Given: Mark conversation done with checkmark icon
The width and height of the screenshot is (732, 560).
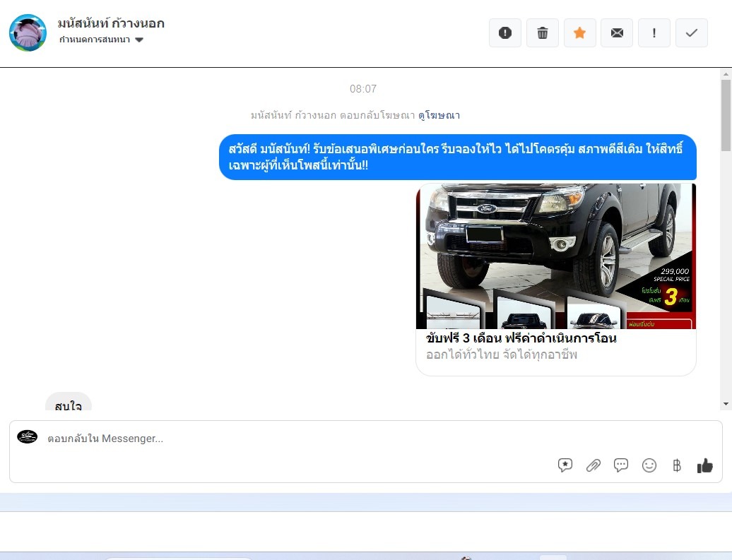Looking at the screenshot, I should [x=692, y=32].
